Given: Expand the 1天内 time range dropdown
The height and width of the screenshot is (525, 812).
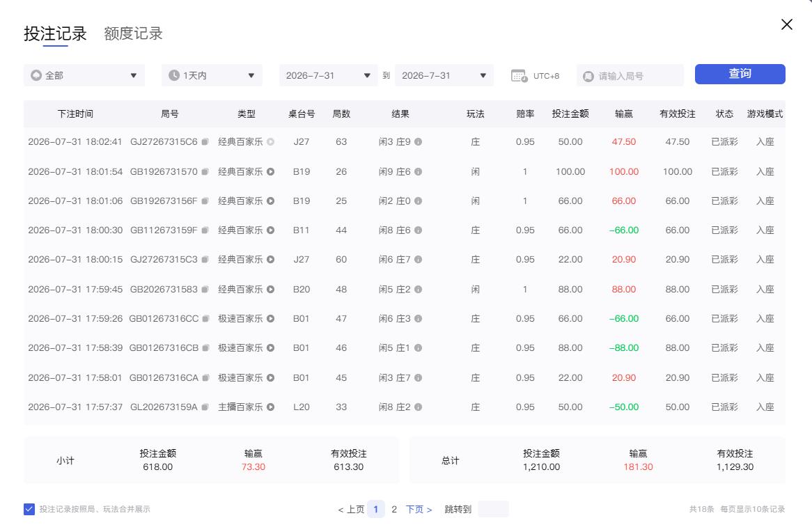Looking at the screenshot, I should point(212,76).
